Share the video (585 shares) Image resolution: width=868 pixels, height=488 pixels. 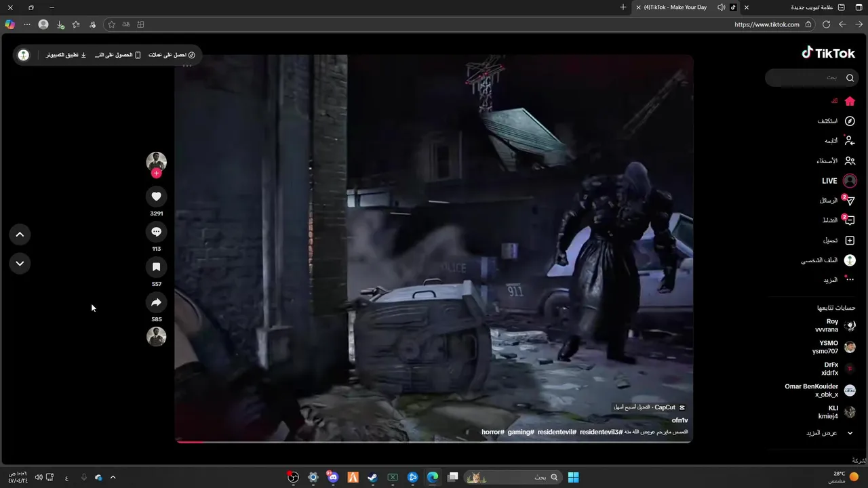156,302
